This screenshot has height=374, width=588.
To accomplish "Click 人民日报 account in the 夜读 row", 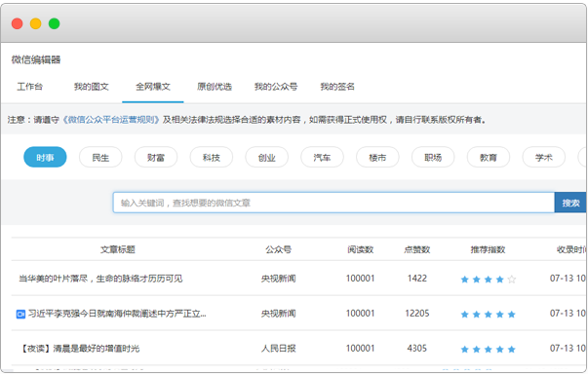I will [278, 349].
